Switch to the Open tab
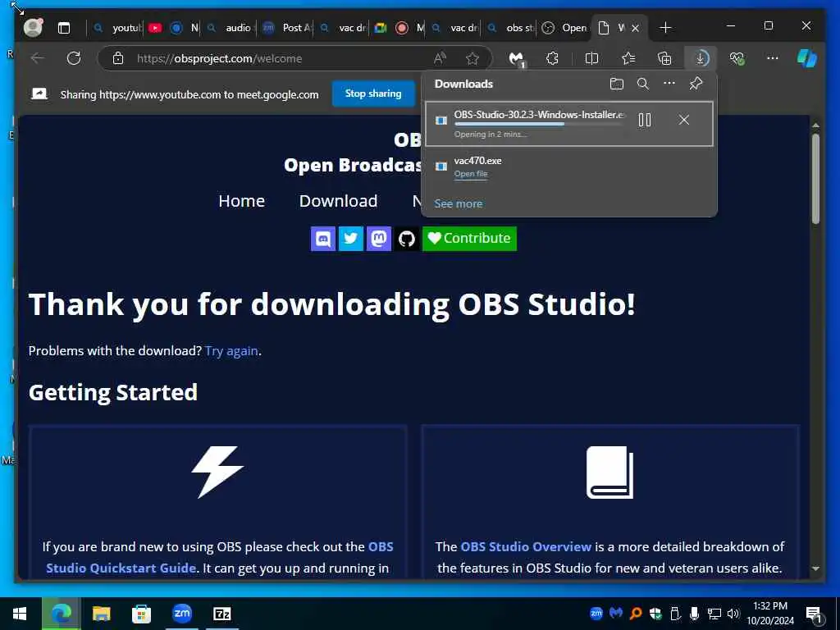 coord(564,28)
